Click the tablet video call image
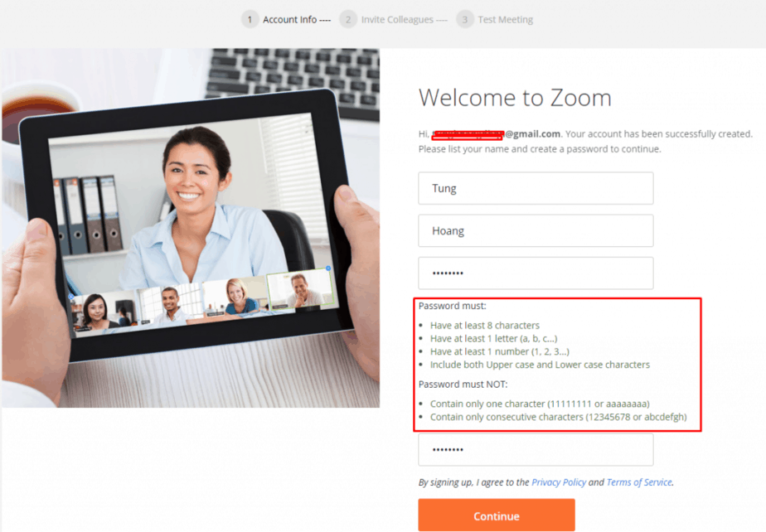The image size is (766, 532). (191, 228)
